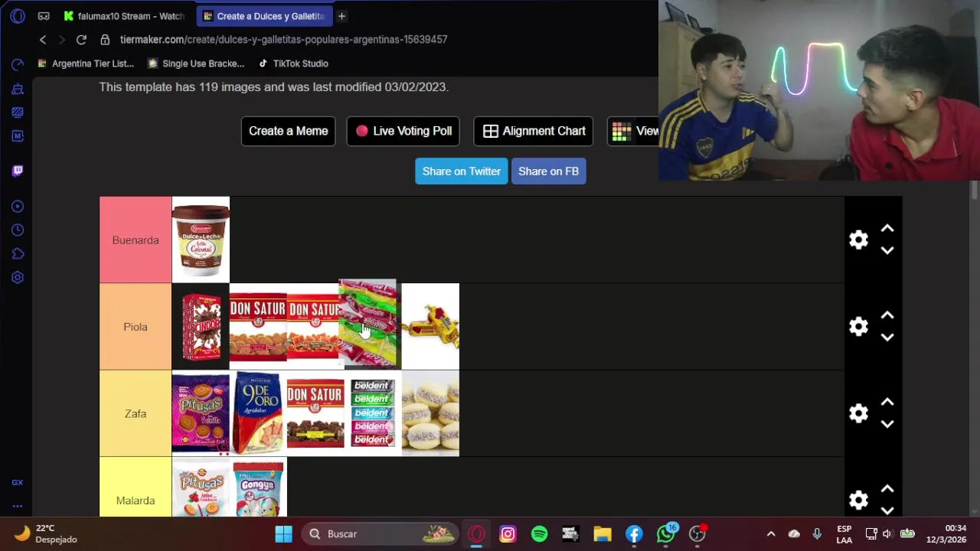The image size is (980, 551).
Task: Open the media player sidebar icon
Action: 18,207
